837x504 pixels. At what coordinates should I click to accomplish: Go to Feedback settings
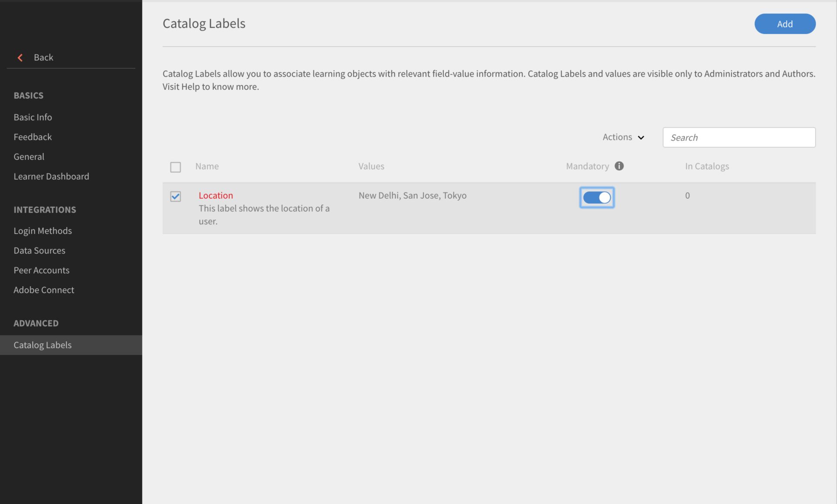(33, 137)
